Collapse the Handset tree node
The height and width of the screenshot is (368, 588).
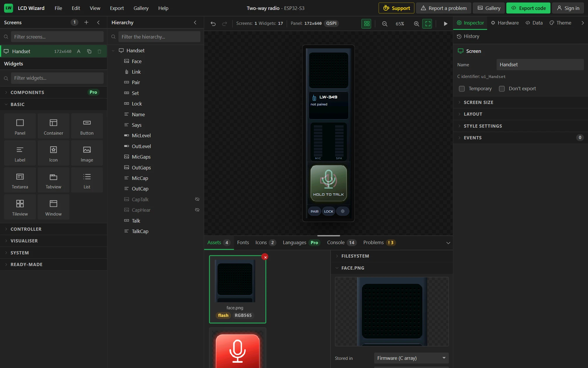(x=113, y=51)
